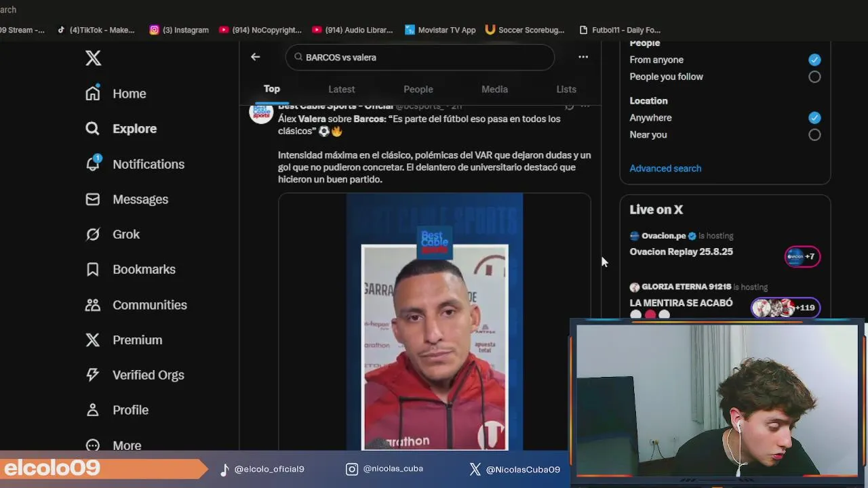Select Anywhere location option

click(x=814, y=117)
